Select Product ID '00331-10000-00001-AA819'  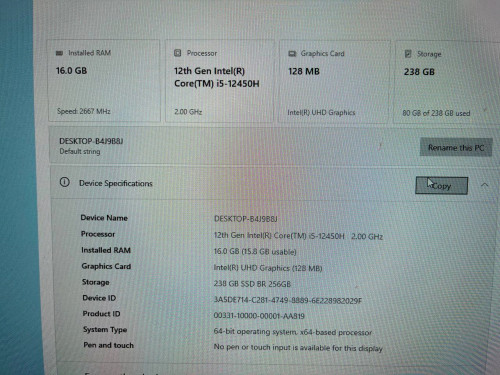tap(259, 316)
